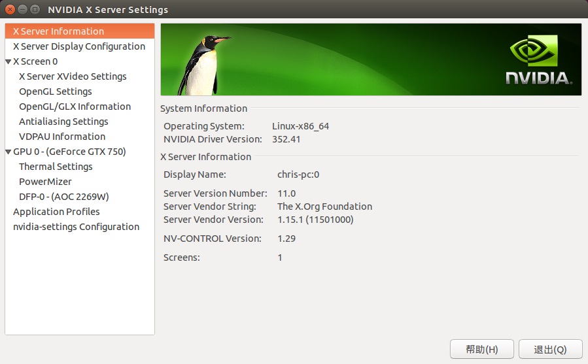Click the X Server Information section heading
The width and height of the screenshot is (588, 364).
[205, 157]
